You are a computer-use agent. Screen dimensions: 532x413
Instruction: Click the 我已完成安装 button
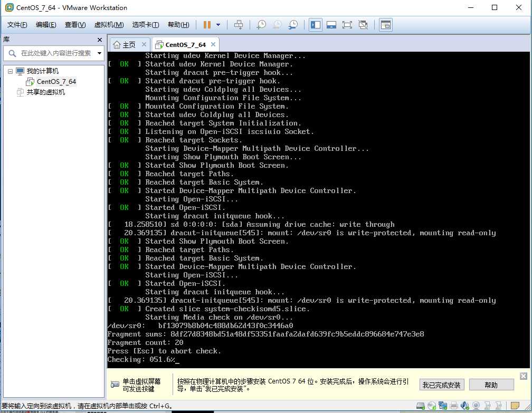coord(441,385)
